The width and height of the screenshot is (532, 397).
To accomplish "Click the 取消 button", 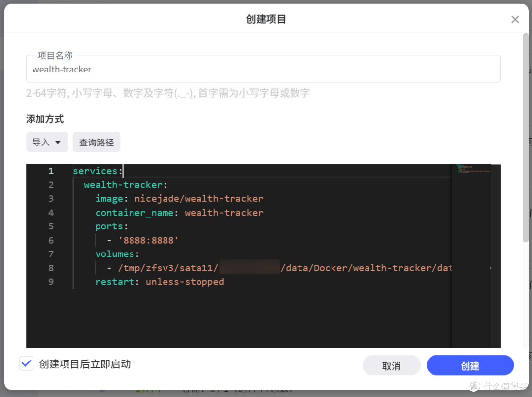I will (x=392, y=366).
